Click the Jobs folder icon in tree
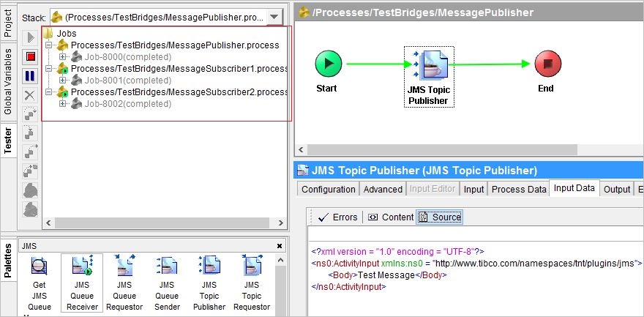 tap(48, 33)
